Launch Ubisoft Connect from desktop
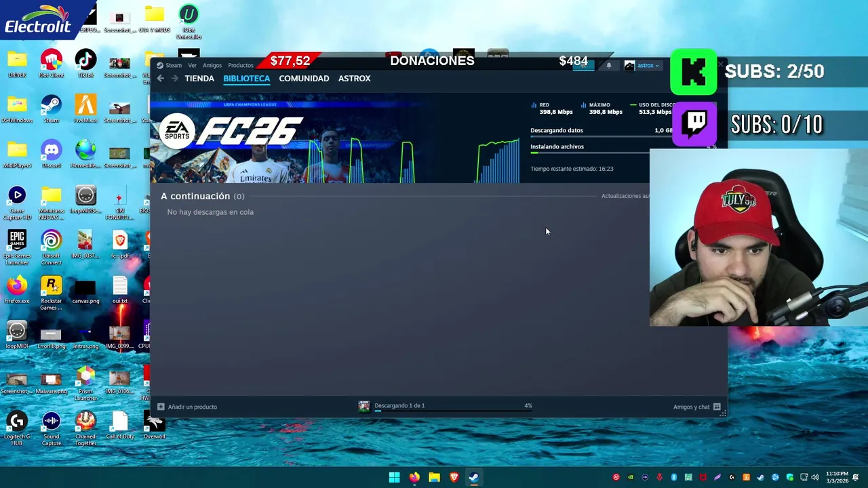This screenshot has height=488, width=868. click(51, 248)
